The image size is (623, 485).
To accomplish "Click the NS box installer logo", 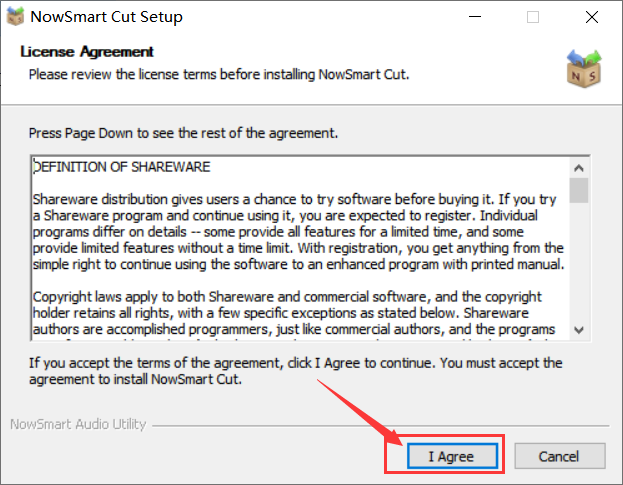I will [583, 68].
